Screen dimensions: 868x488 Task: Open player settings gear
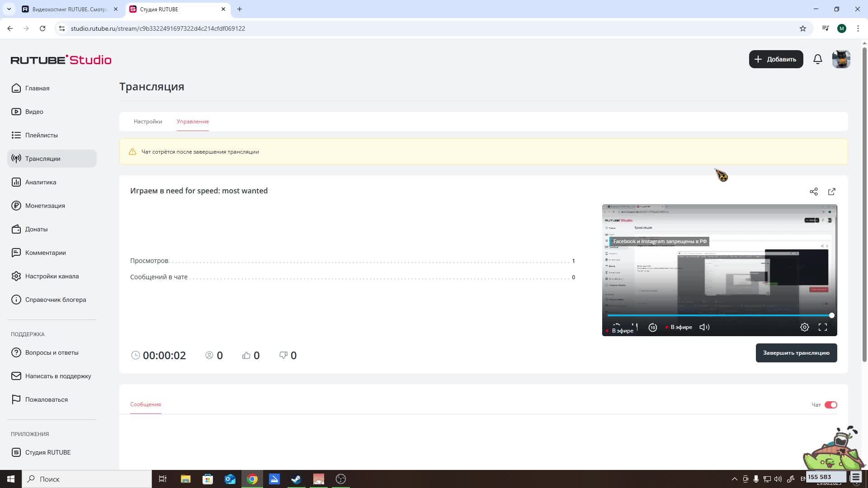pyautogui.click(x=805, y=327)
